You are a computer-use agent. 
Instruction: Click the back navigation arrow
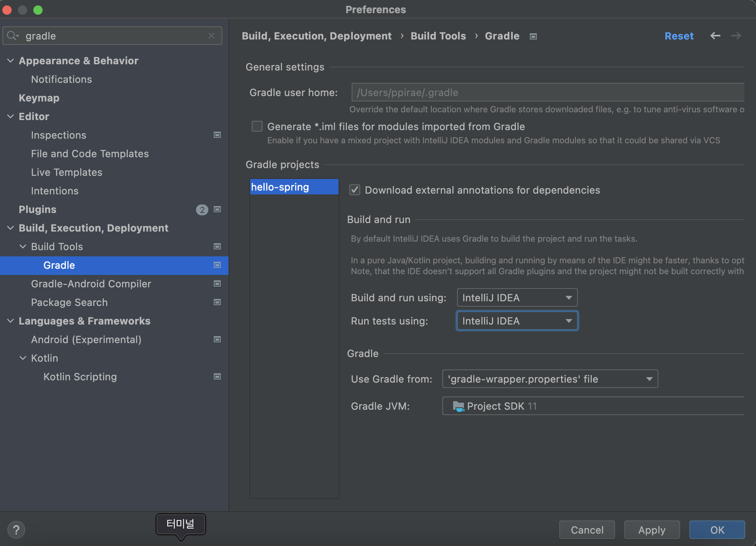click(x=715, y=36)
